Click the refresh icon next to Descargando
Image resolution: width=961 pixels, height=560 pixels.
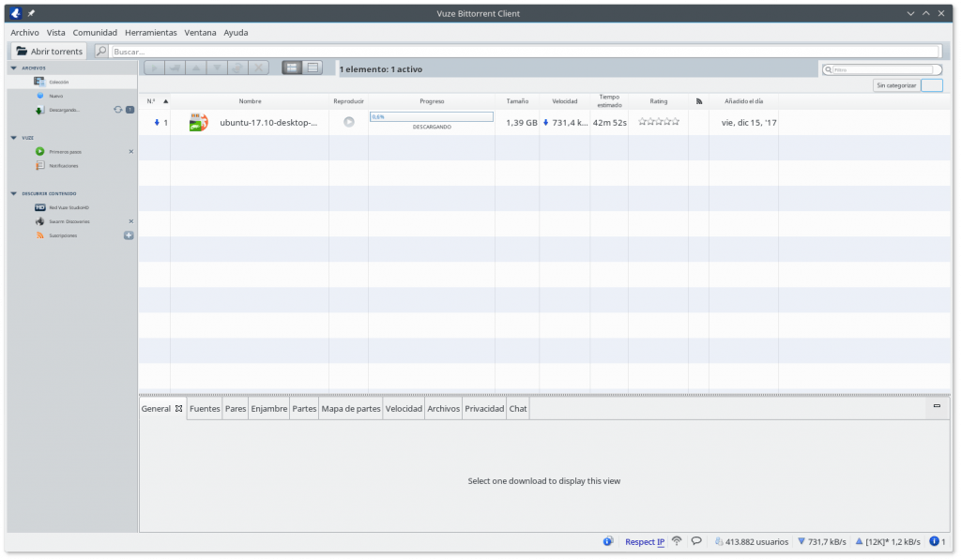[117, 110]
